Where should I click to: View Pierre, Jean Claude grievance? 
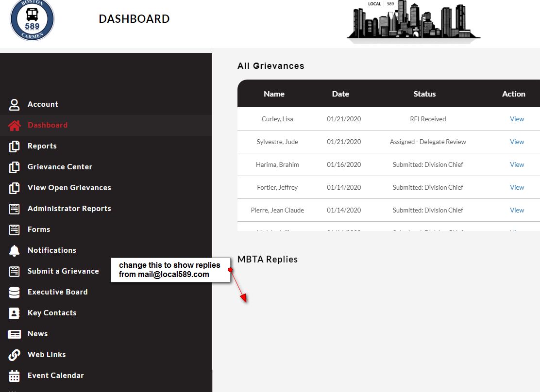click(x=517, y=210)
